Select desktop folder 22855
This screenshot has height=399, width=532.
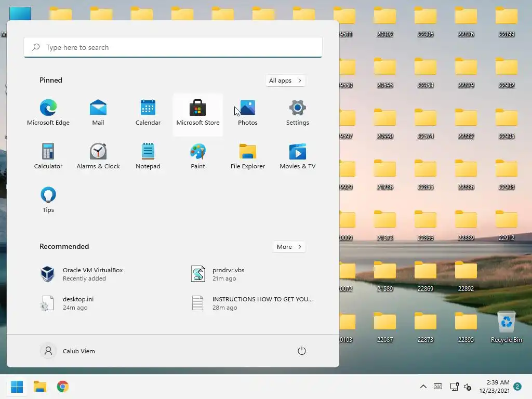425,175
